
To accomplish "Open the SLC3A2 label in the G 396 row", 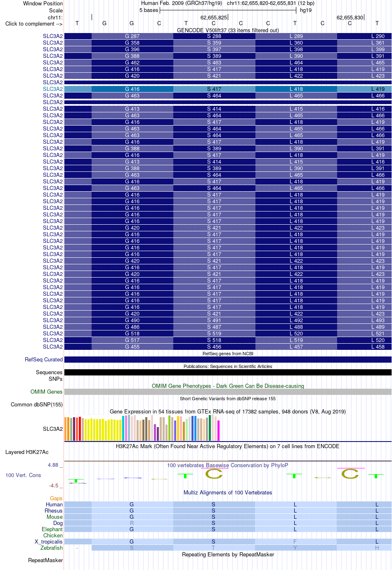I will [53, 49].
